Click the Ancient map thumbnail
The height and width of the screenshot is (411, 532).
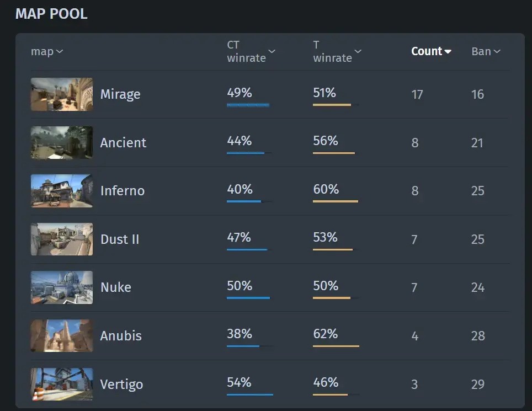click(x=62, y=142)
